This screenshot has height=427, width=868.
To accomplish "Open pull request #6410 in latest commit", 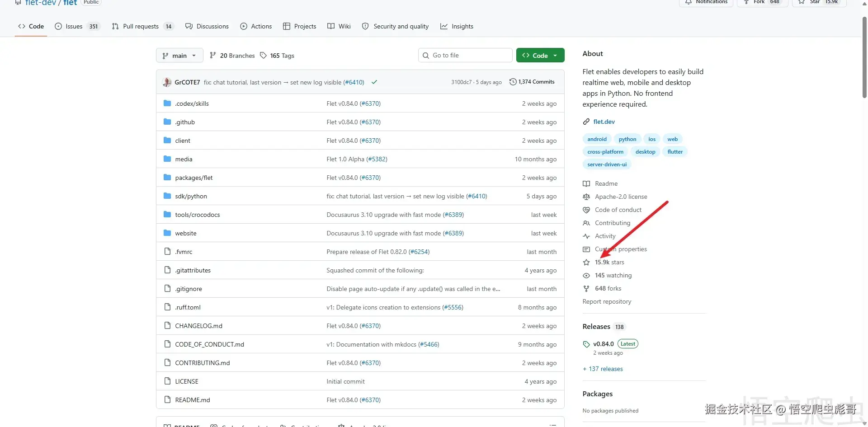I will tap(354, 82).
